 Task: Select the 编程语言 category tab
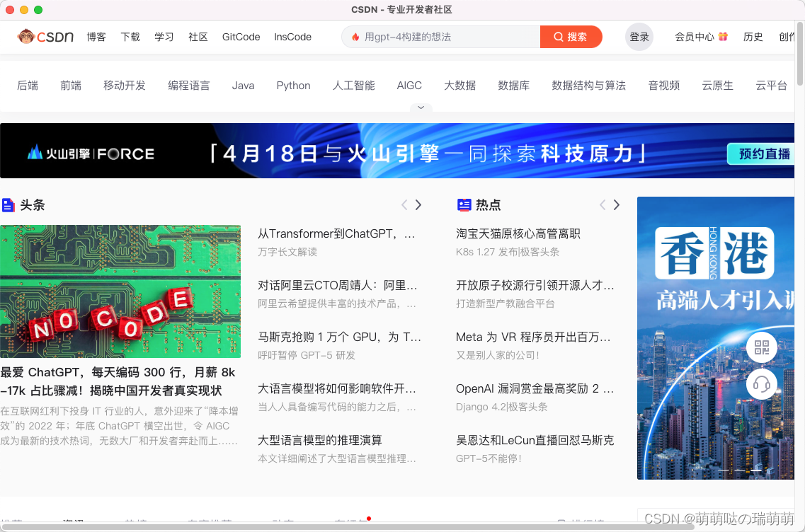pyautogui.click(x=189, y=86)
